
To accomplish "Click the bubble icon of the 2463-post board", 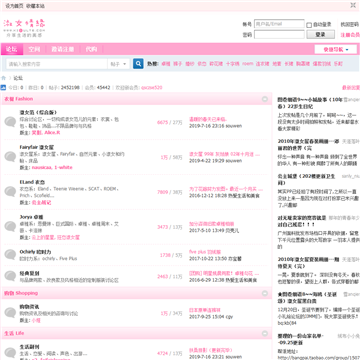I will (x=10, y=276).
